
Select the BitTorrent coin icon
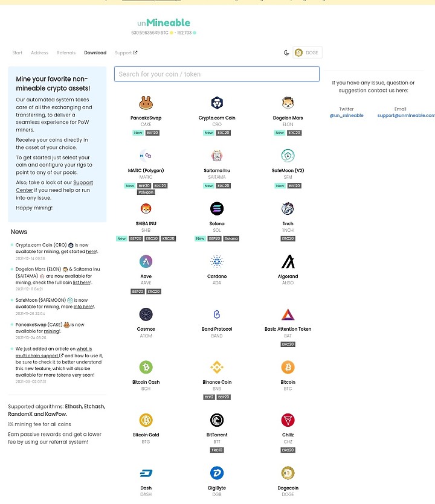click(217, 420)
